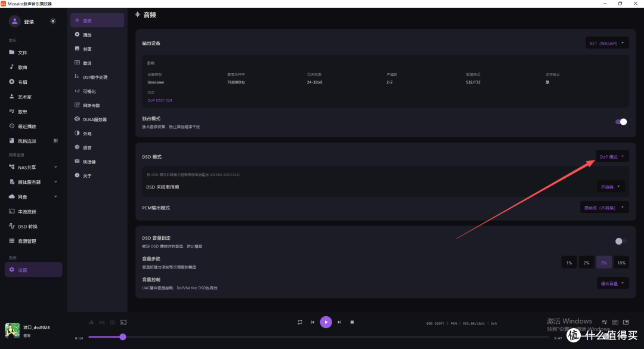Click the purple play button
The image size is (644, 349).
click(x=326, y=322)
